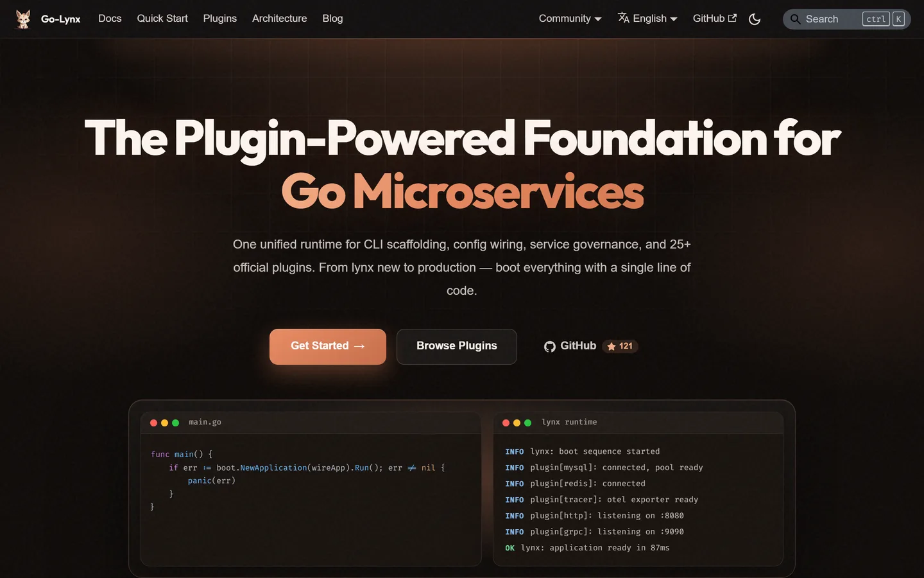Click the Get Started button

coord(328,347)
